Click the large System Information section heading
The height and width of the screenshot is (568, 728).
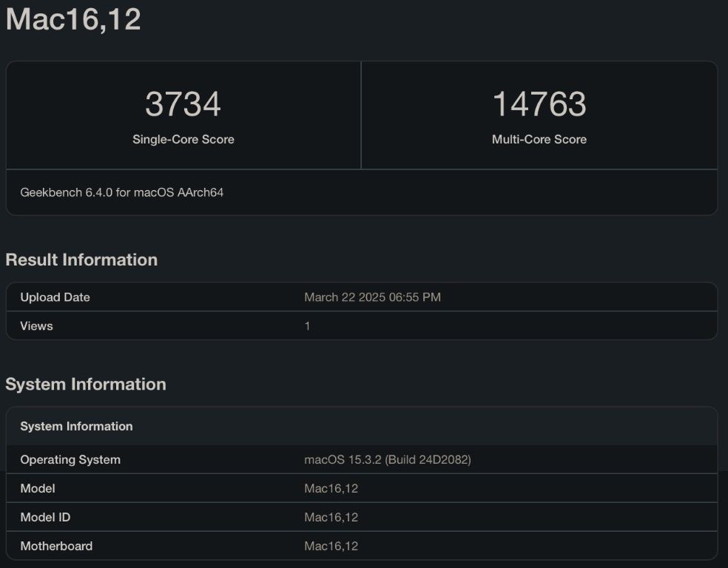(x=86, y=385)
